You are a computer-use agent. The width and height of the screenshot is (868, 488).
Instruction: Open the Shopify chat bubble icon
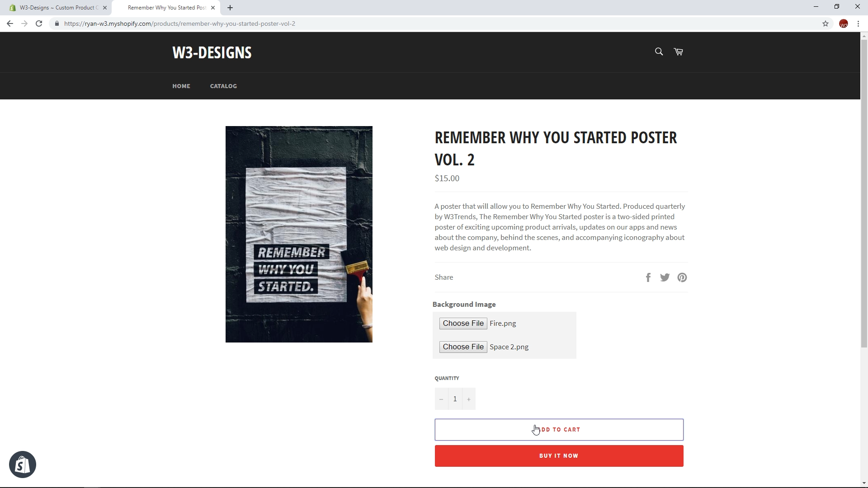coord(23,464)
